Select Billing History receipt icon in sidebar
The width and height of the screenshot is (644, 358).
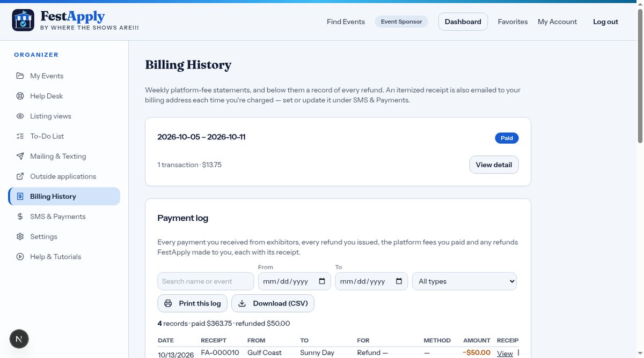point(20,196)
